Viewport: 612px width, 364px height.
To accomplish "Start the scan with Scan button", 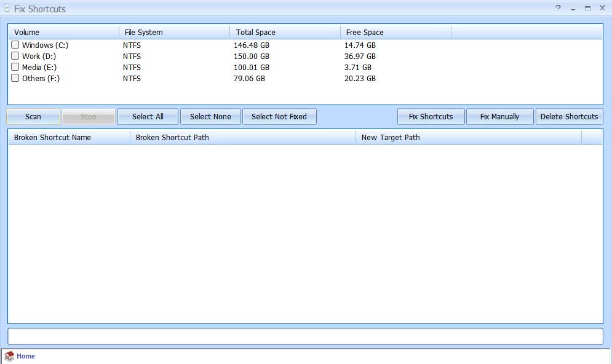I will tap(33, 117).
